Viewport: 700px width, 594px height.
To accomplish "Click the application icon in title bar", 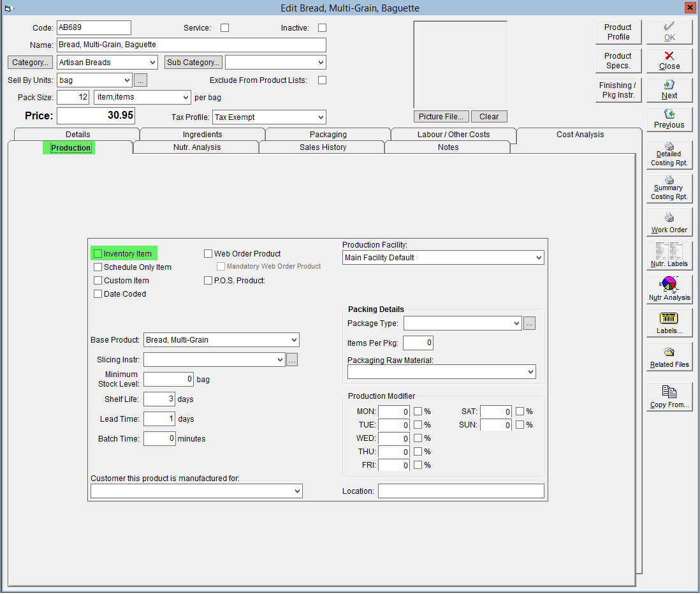I will pos(8,8).
